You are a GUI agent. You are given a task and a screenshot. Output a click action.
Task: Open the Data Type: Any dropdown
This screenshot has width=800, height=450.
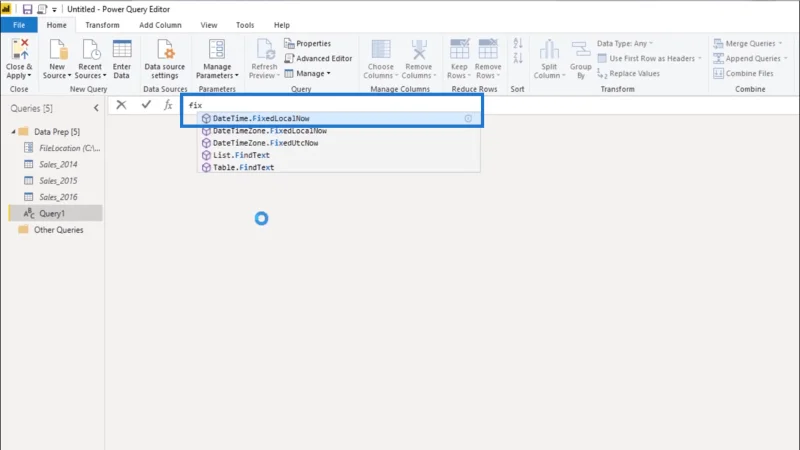point(625,43)
